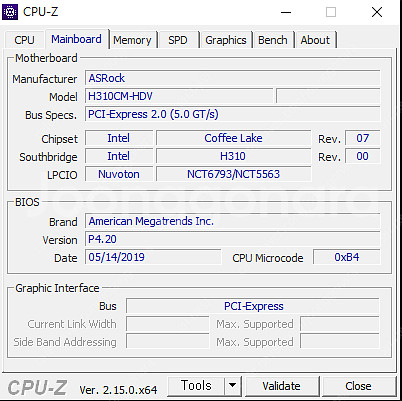Click the Graphic Interface Bus PCI-Express field
This screenshot has height=401, width=402.
253,306
